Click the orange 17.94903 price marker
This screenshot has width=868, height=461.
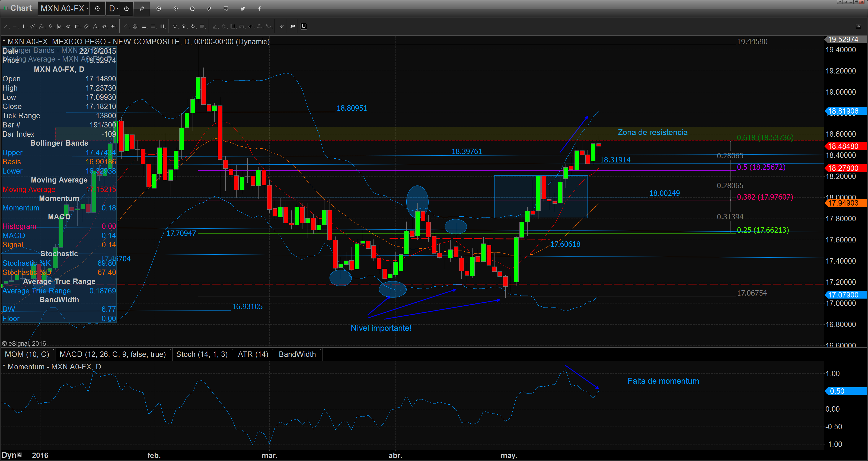point(845,203)
